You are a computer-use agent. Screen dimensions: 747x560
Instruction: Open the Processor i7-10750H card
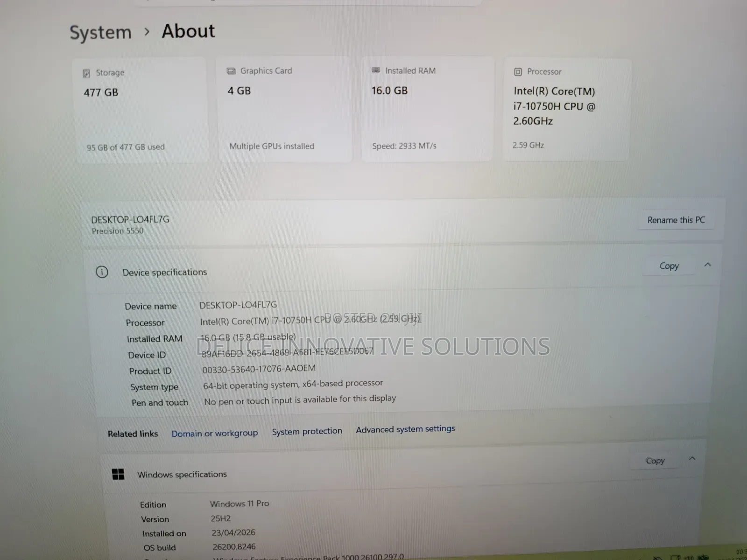567,110
